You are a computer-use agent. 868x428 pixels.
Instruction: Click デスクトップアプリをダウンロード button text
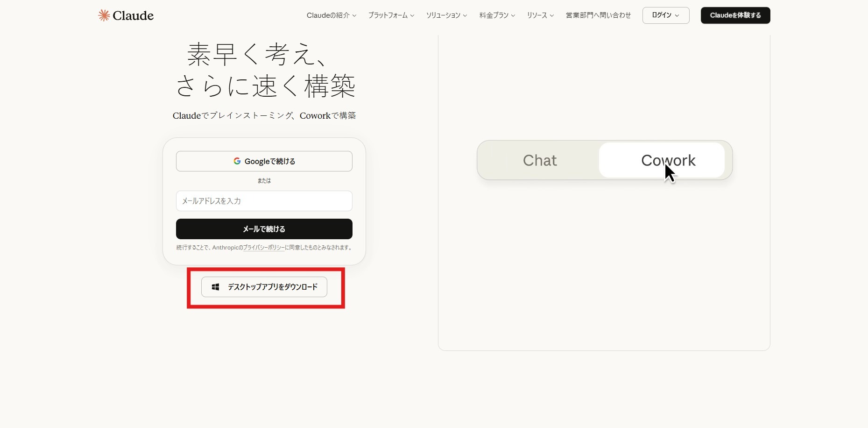pos(272,287)
